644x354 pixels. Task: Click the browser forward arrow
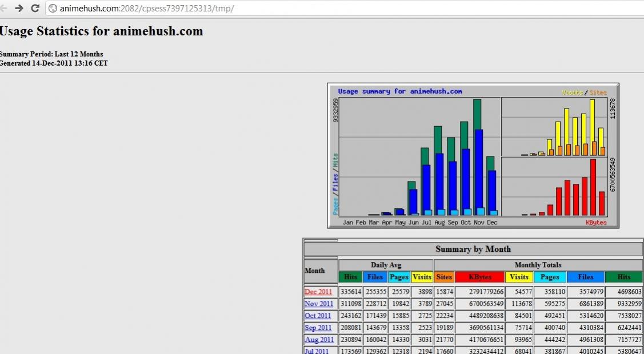[x=19, y=8]
